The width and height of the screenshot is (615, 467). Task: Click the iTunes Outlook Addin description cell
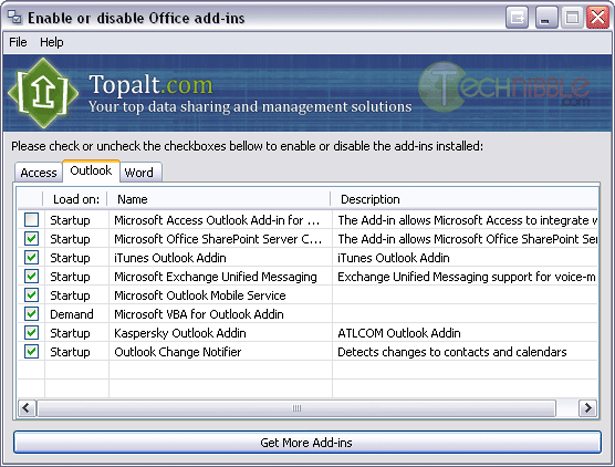393,258
